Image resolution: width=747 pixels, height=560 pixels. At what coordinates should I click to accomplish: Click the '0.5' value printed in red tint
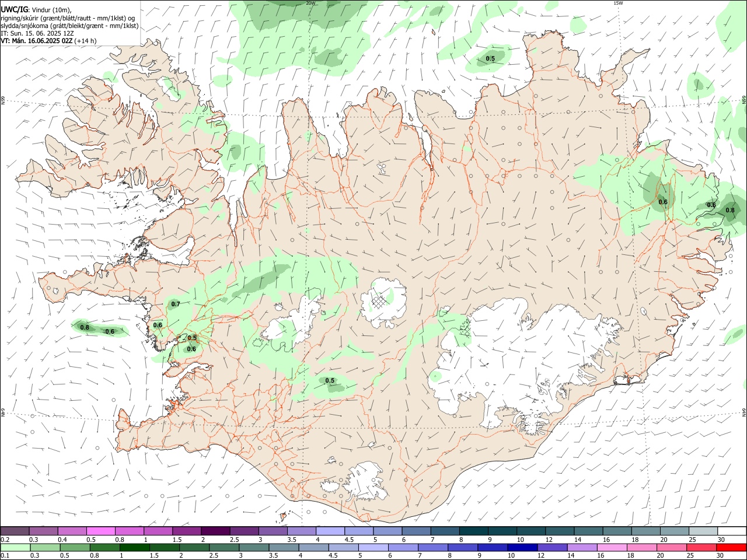(192, 338)
